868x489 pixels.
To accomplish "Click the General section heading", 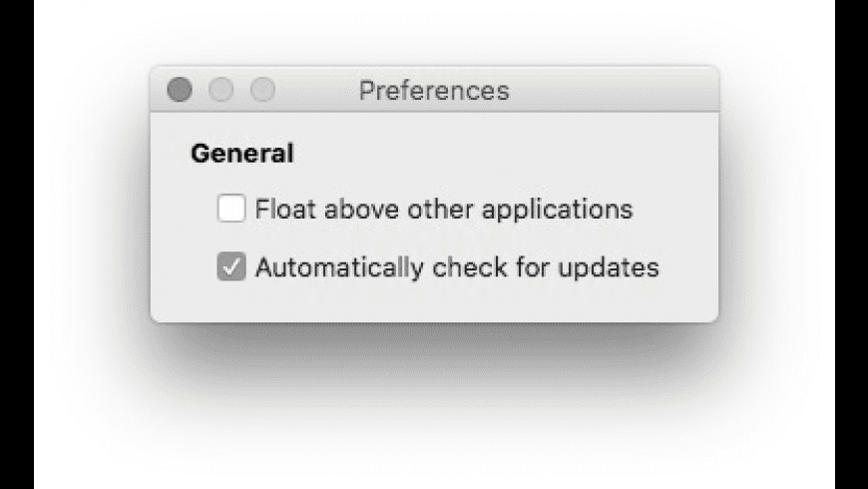I will [242, 154].
